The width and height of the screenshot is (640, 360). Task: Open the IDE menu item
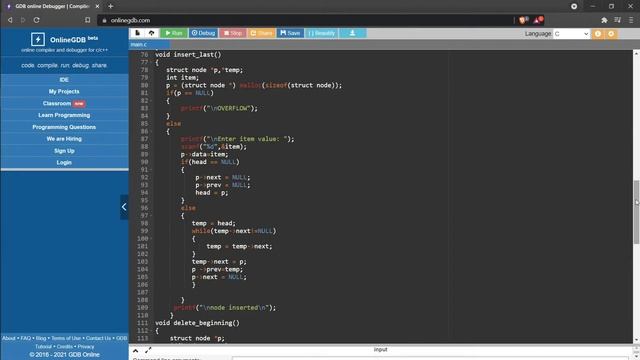click(64, 80)
